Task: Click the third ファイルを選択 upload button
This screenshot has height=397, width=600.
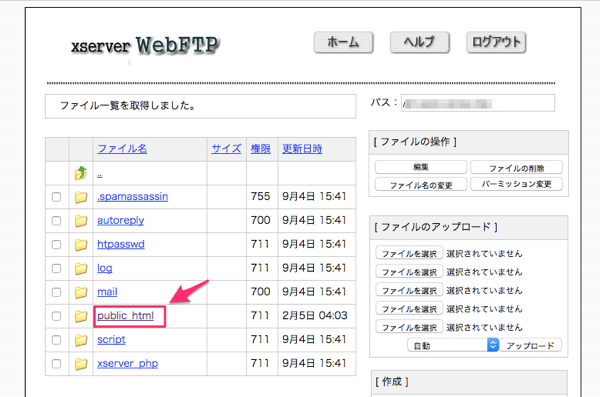Action: pyautogui.click(x=409, y=290)
